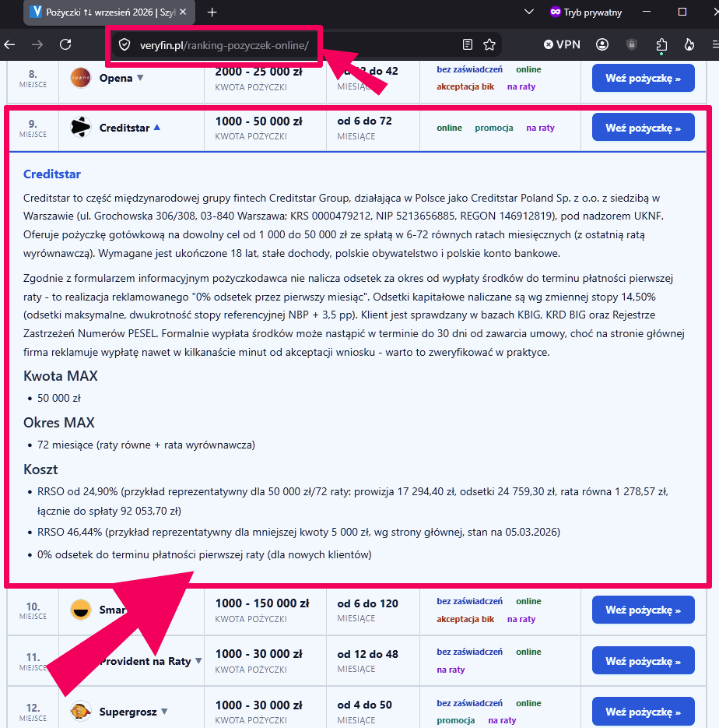Screen dimensions: 719x728
Task: Open the extensions puzzle icon
Action: click(x=661, y=44)
